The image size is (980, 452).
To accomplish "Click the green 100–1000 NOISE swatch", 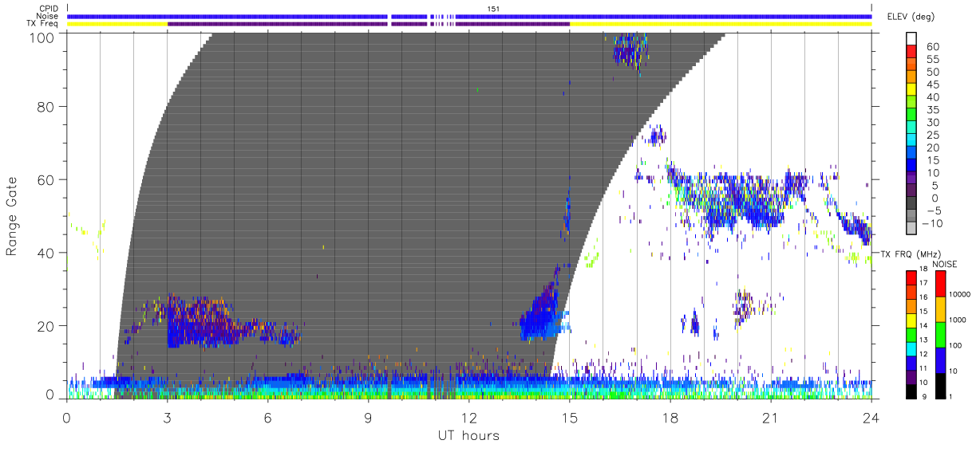I will [940, 334].
